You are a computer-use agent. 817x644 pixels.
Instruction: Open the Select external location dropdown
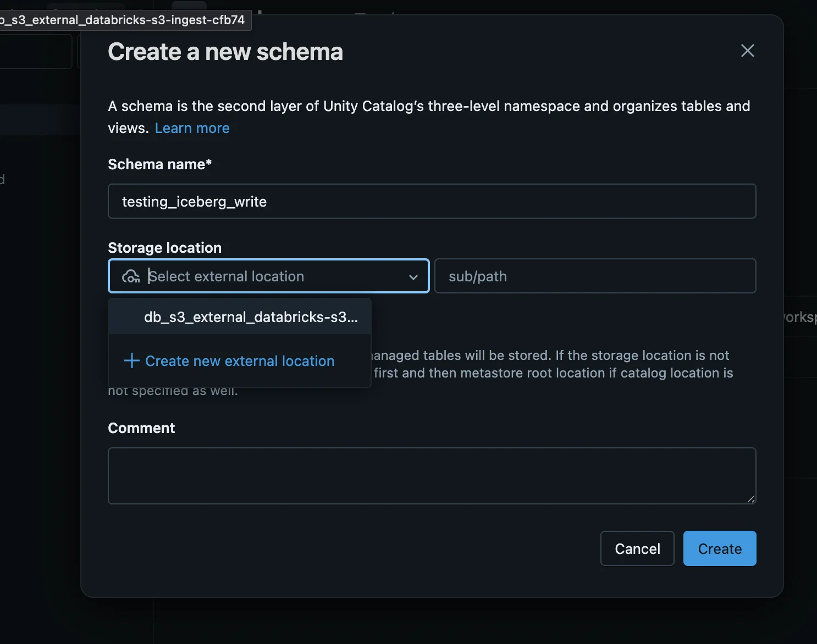coord(268,276)
